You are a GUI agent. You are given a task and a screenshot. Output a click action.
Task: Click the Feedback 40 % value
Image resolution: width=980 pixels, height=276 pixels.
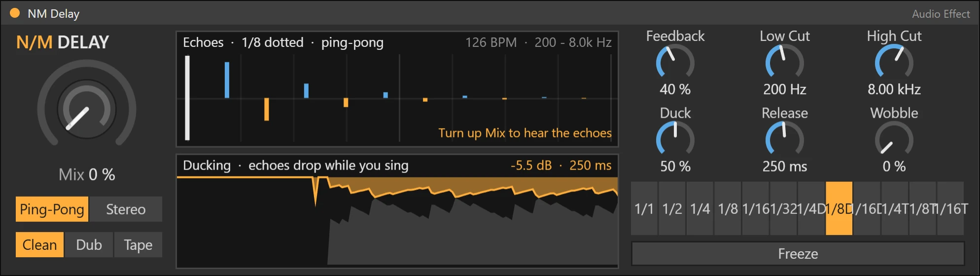click(x=675, y=89)
